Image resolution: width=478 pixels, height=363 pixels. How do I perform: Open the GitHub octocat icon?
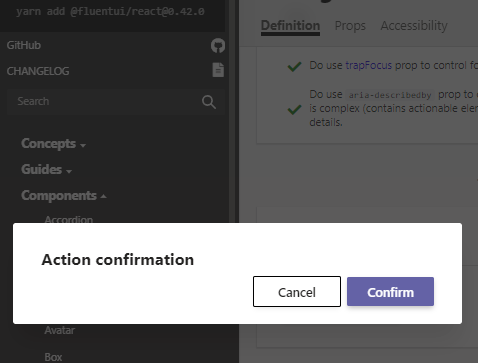218,46
